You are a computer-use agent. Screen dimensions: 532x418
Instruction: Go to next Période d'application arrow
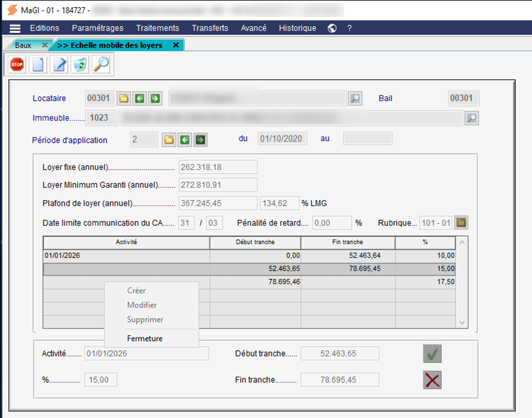point(200,140)
